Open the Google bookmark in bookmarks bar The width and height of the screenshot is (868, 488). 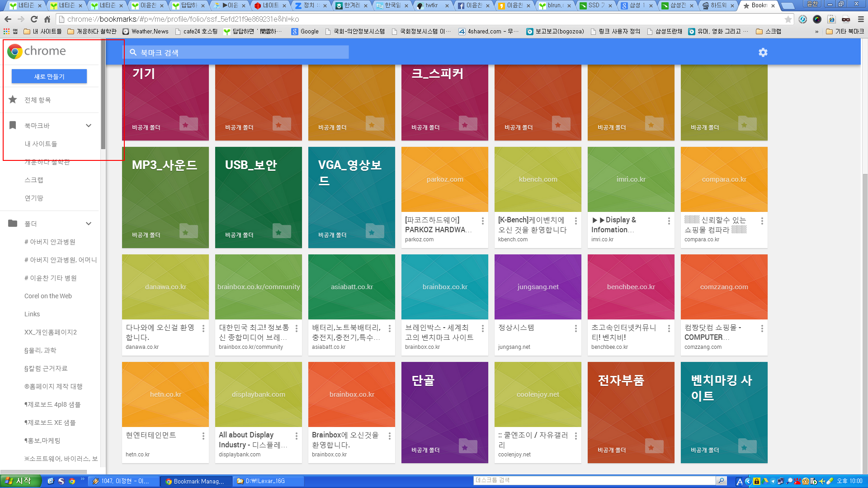tap(305, 31)
